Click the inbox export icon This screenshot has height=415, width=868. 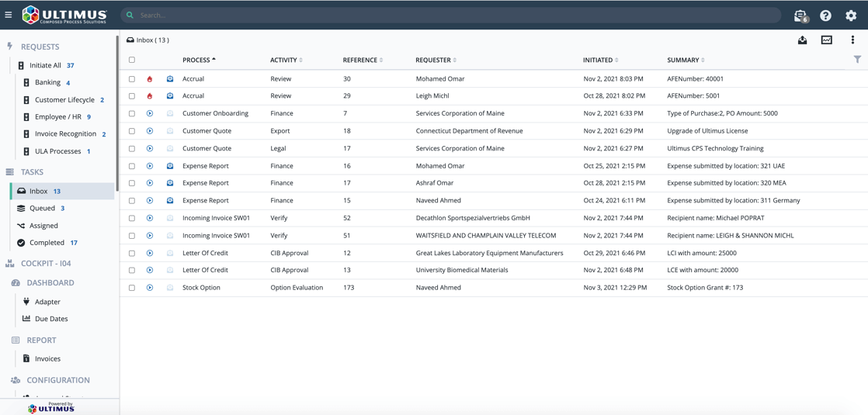[802, 40]
